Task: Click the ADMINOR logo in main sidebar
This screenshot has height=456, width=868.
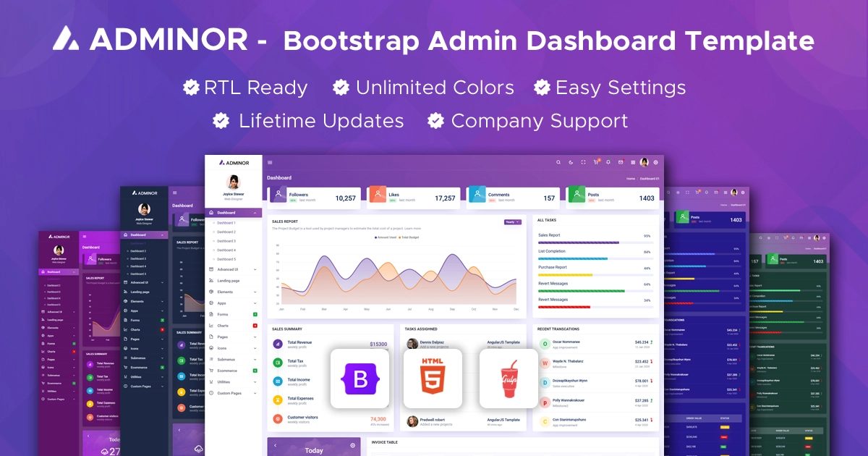Action: pyautogui.click(x=233, y=163)
